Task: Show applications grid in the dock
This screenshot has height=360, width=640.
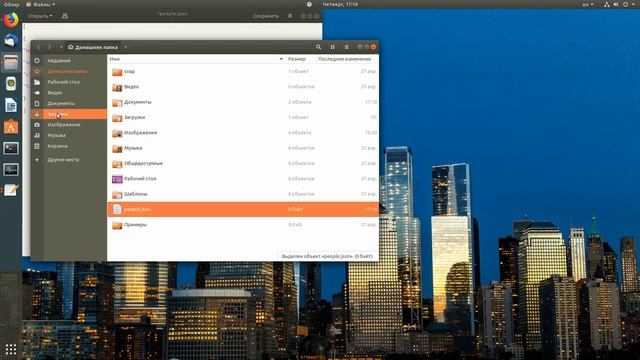Action: click(11, 349)
